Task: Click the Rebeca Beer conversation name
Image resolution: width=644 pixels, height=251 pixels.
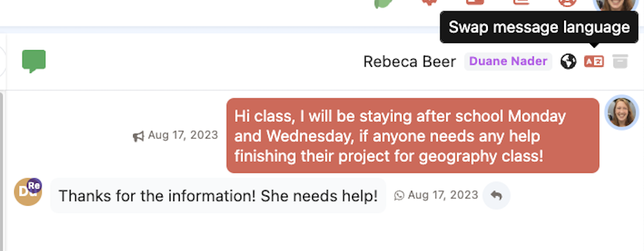Action: pos(409,61)
